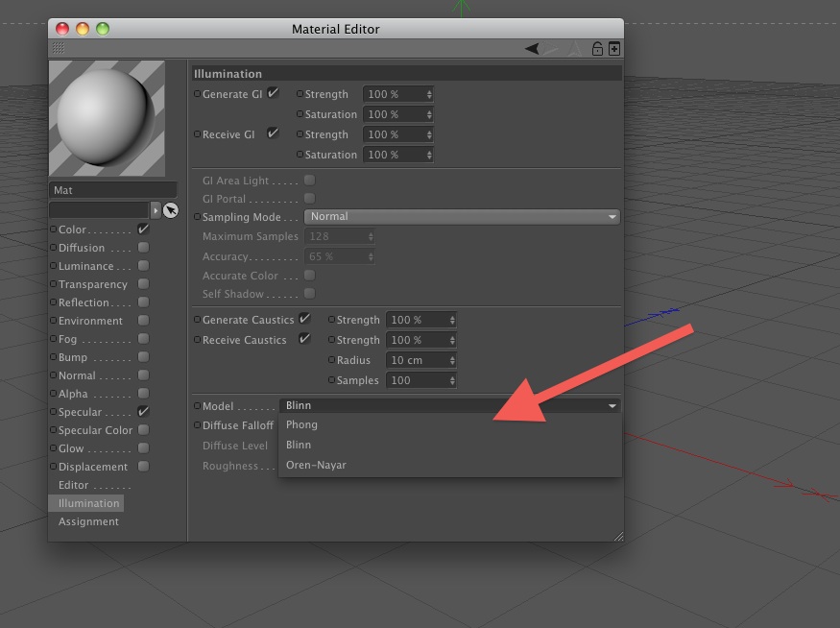Choose Blinn from the Model list
Screen dimensions: 840x628
(x=299, y=445)
